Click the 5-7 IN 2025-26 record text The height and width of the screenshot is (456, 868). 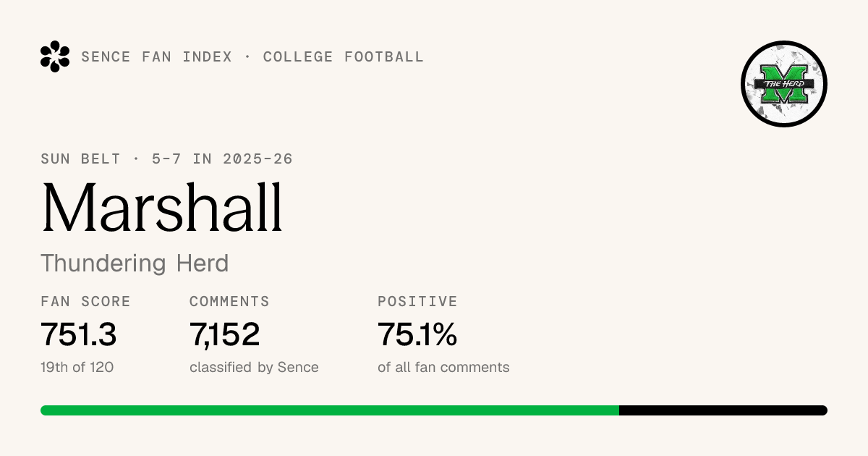pos(222,159)
